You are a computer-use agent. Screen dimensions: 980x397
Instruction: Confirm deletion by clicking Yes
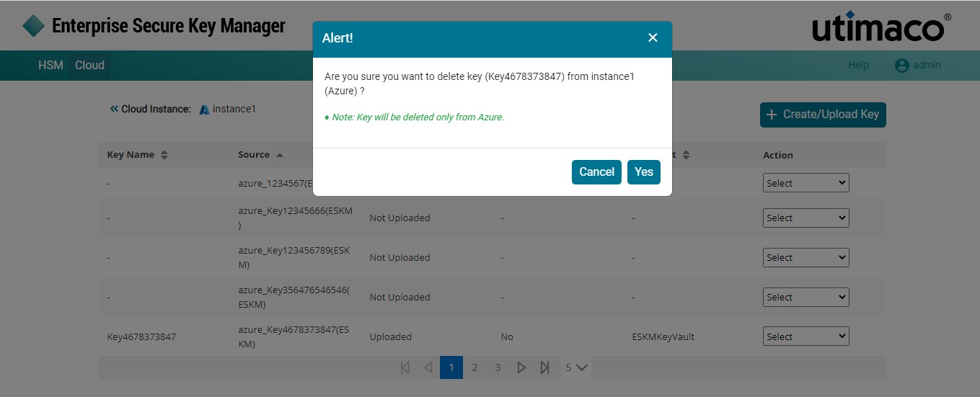644,171
